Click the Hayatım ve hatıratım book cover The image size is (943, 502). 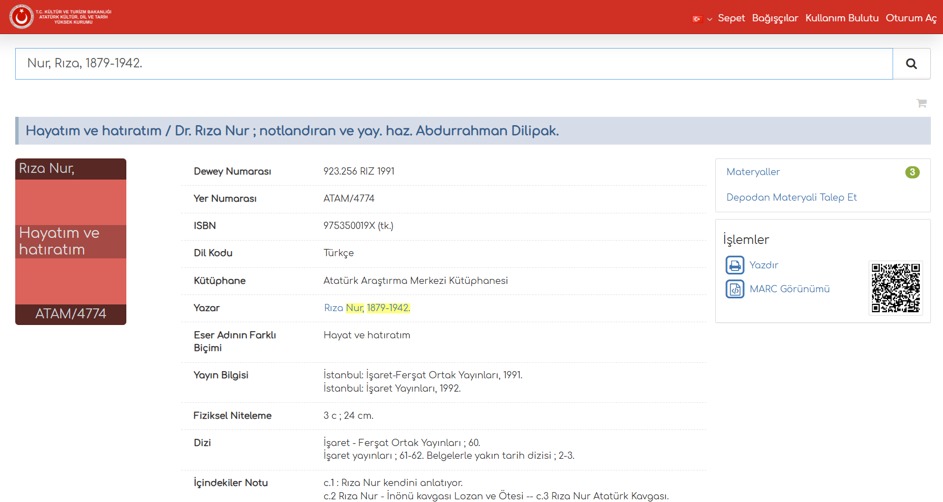(x=71, y=241)
